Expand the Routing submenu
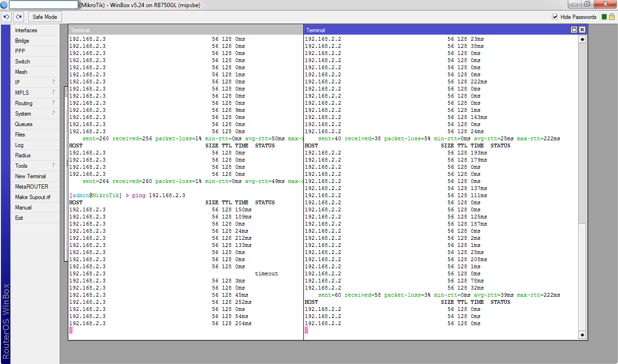The image size is (618, 364). click(x=36, y=103)
